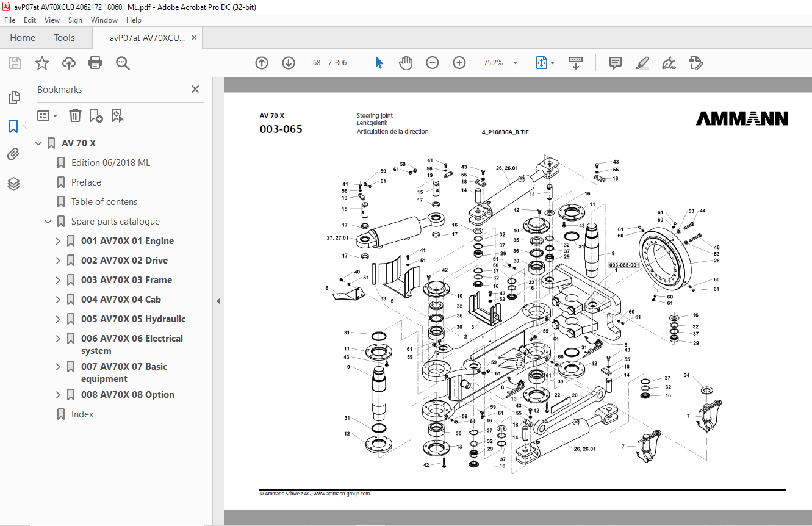Select the avP07at AV70XCU document tab
The image size is (812, 526).
tap(147, 38)
